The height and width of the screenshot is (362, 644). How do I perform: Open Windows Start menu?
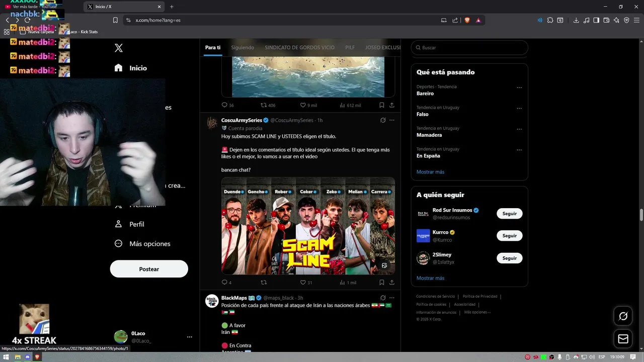(6, 357)
